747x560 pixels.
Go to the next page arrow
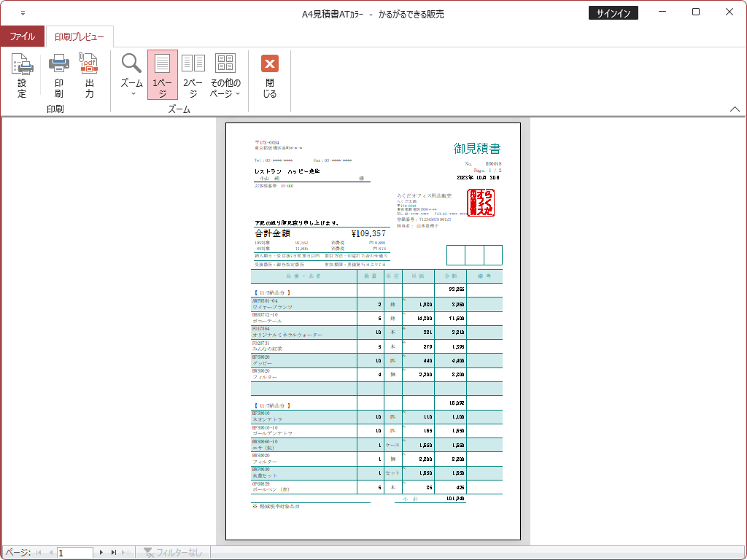pos(101,552)
